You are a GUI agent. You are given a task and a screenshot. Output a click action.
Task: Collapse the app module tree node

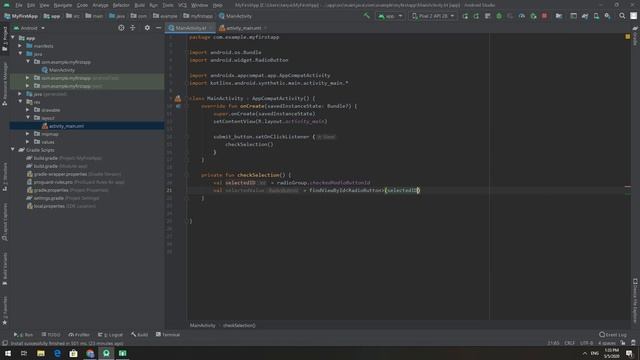coord(13,38)
